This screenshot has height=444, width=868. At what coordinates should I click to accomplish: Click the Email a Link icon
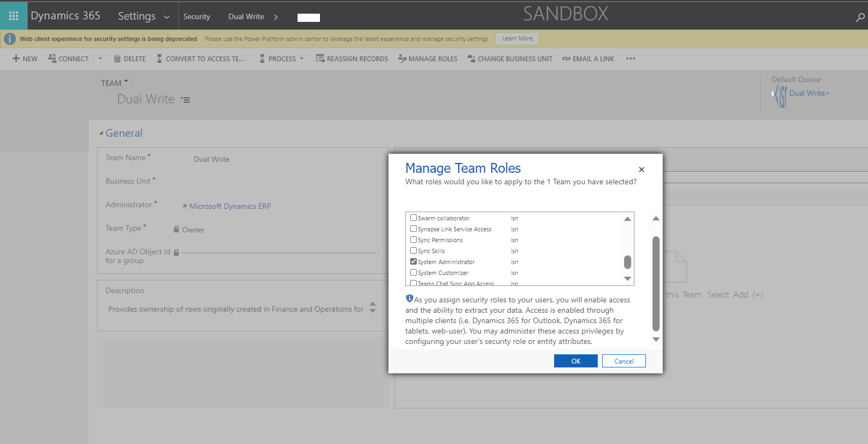566,59
